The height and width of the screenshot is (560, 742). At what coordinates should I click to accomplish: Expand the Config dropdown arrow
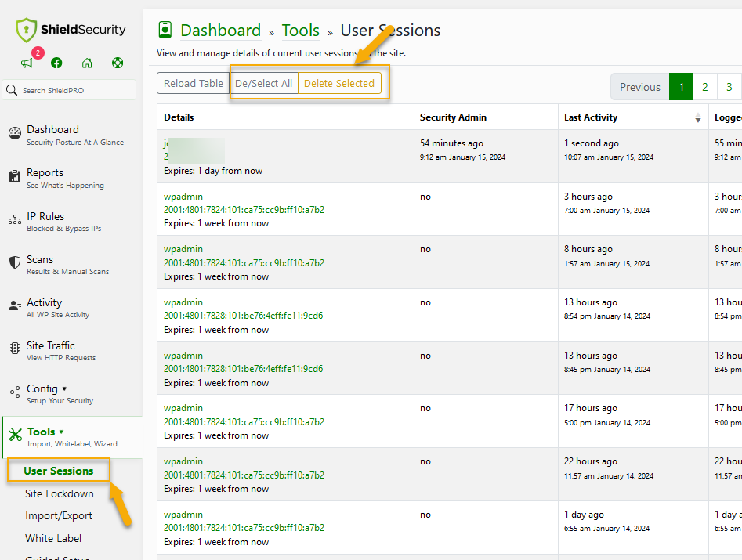(x=64, y=388)
